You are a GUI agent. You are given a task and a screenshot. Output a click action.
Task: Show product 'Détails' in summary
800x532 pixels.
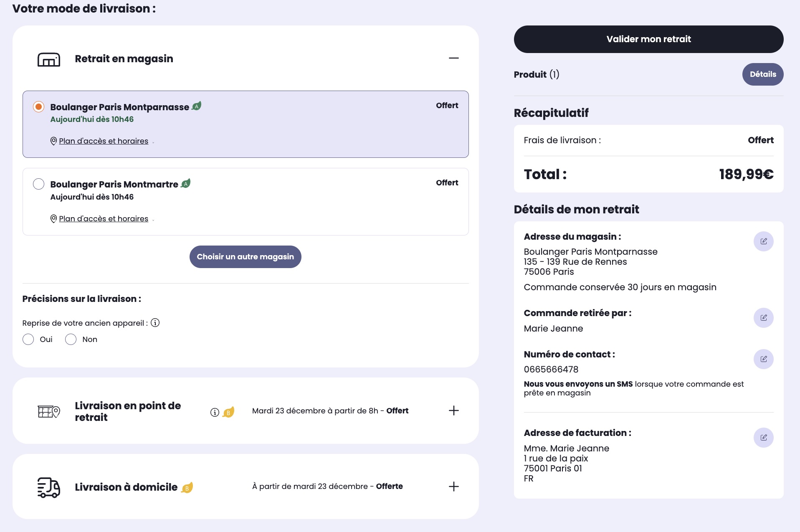tap(762, 74)
